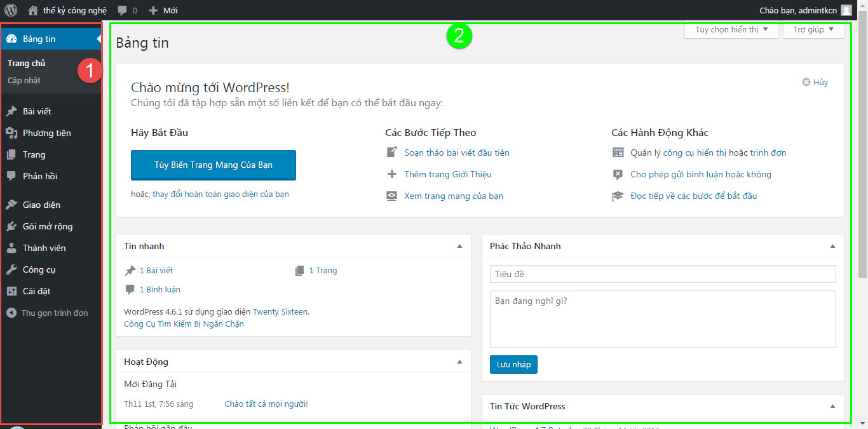Collapse the Phác Thảo Nhanh panel
Image resolution: width=868 pixels, height=429 pixels.
coord(832,246)
